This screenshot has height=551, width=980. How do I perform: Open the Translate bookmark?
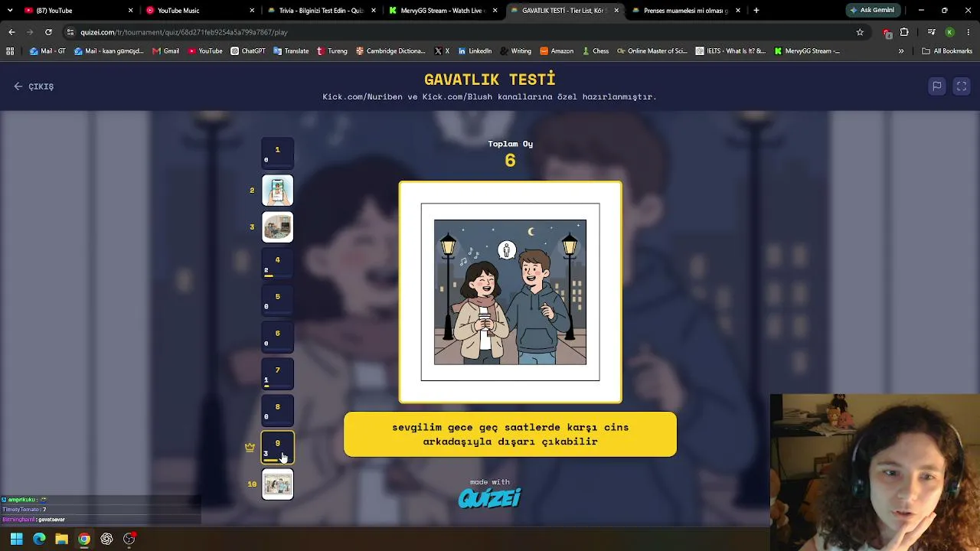click(x=291, y=51)
